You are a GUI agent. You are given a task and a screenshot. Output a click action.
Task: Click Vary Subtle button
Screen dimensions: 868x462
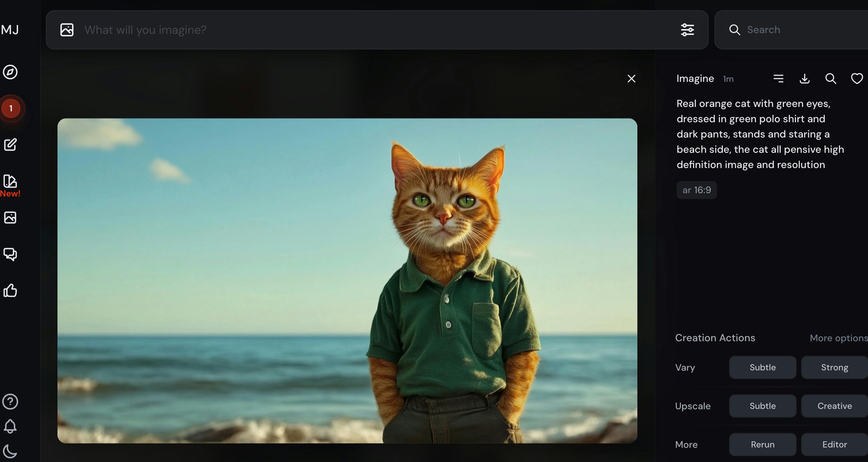click(763, 367)
